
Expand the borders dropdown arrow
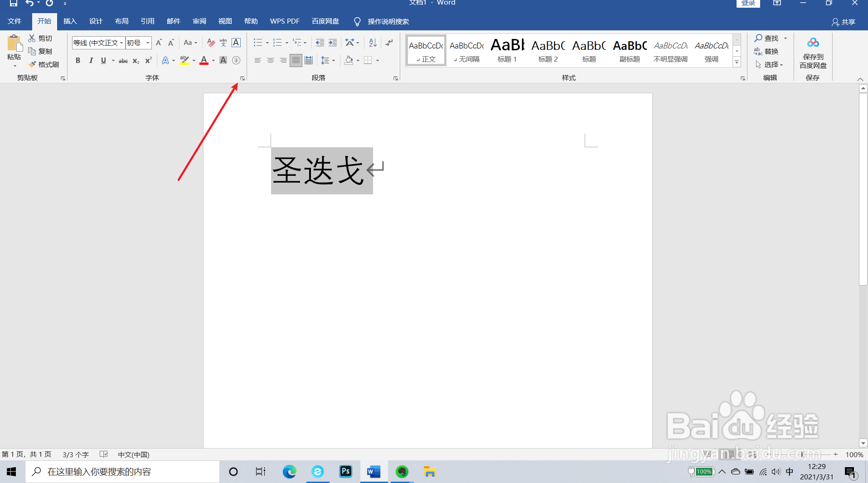pyautogui.click(x=378, y=61)
